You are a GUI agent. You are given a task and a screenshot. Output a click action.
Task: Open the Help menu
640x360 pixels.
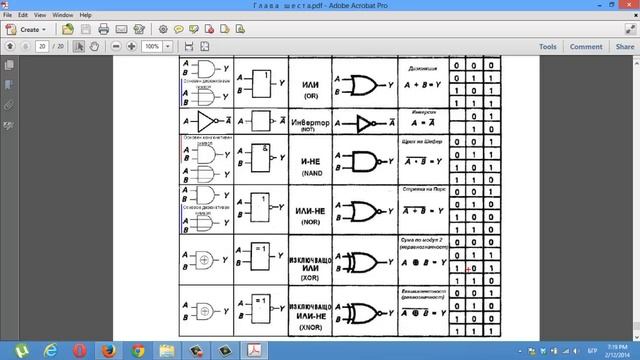point(85,15)
